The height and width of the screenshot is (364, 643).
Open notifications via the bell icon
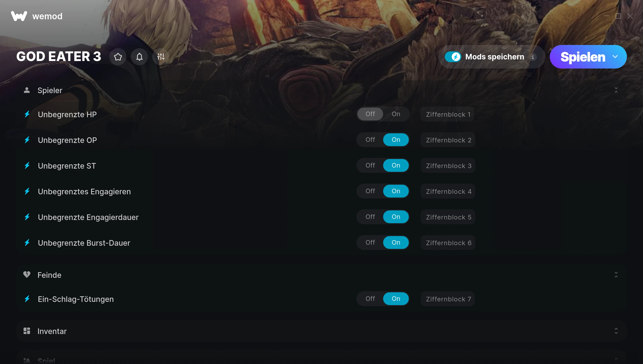(x=139, y=57)
